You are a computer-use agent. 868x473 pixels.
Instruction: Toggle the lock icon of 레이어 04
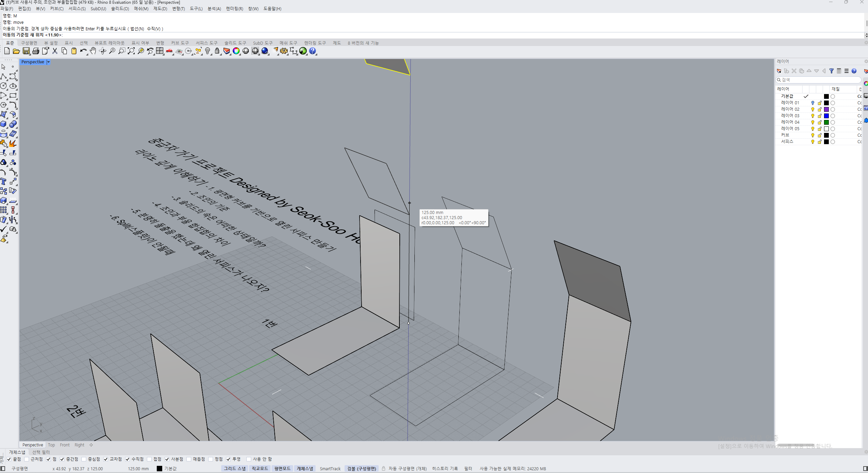click(x=820, y=122)
